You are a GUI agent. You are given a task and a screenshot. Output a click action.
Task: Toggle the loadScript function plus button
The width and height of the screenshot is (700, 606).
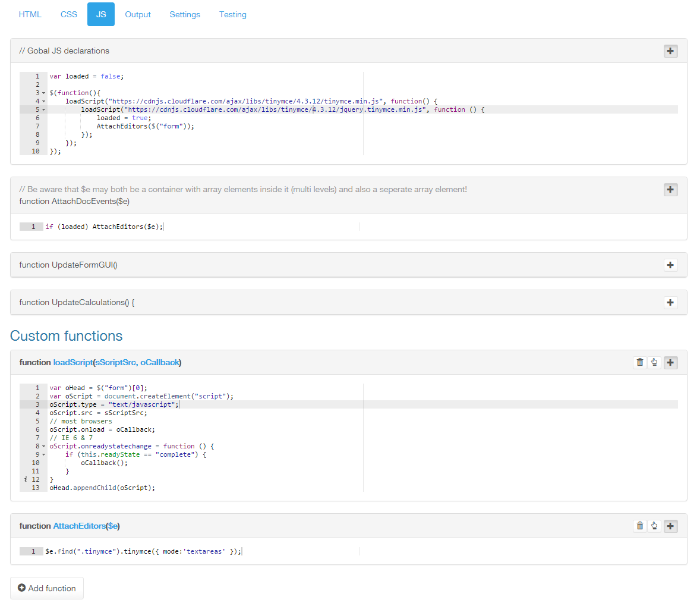pos(670,362)
